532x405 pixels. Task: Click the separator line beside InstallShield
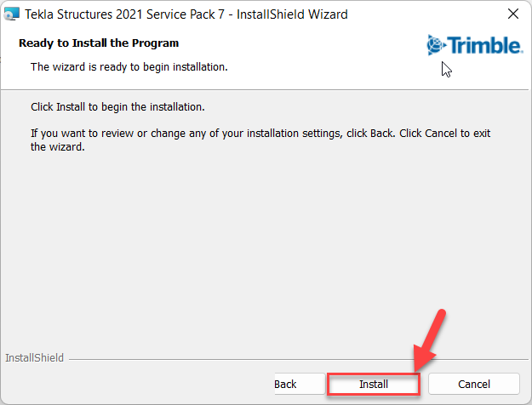coord(298,358)
